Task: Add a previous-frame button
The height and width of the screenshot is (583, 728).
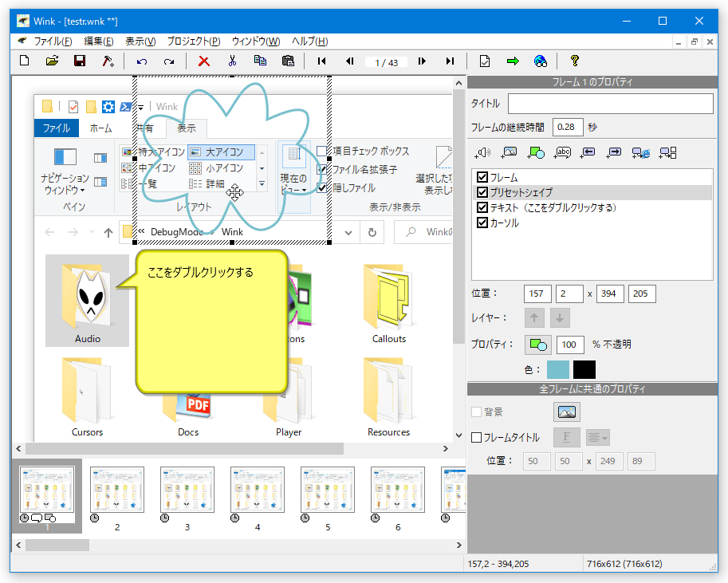Action: [588, 152]
